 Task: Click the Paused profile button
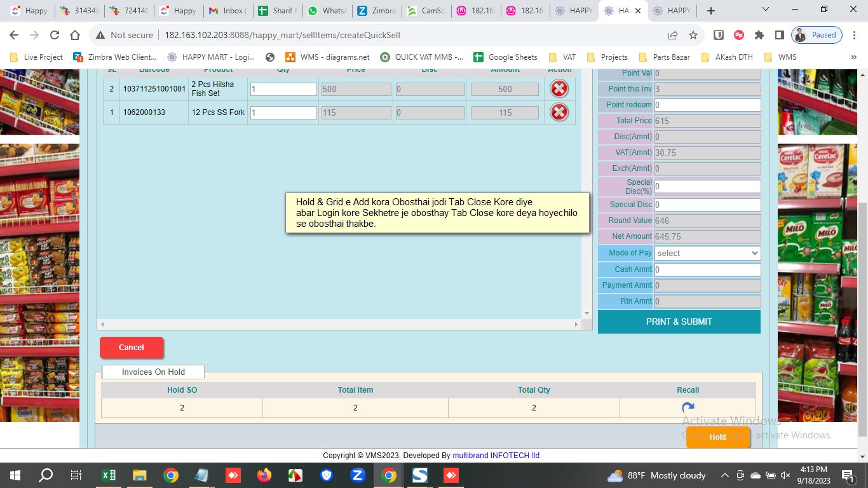tap(817, 35)
